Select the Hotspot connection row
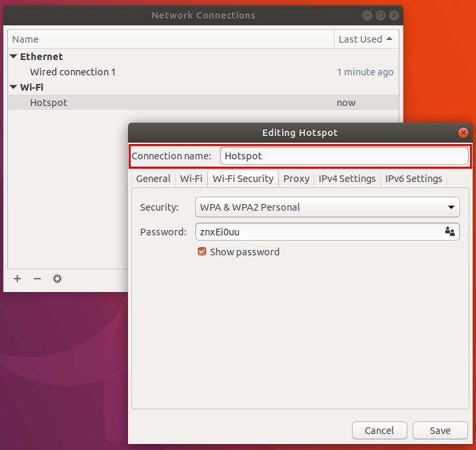476x450 pixels. point(203,103)
